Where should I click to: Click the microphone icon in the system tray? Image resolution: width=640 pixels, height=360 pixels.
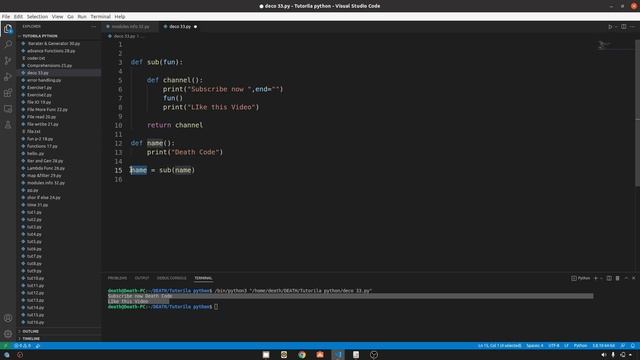613,355
